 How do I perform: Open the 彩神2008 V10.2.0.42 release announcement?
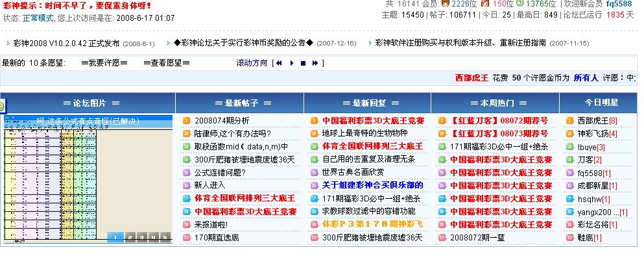pyautogui.click(x=67, y=44)
